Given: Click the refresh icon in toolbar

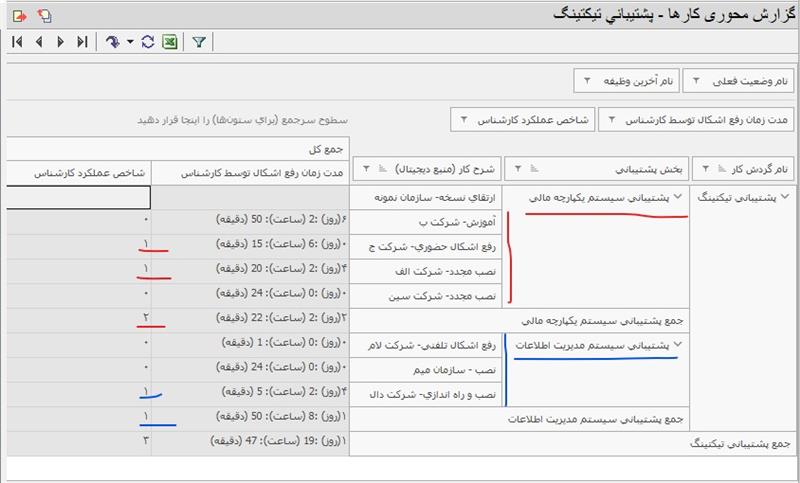Looking at the screenshot, I should (148, 43).
